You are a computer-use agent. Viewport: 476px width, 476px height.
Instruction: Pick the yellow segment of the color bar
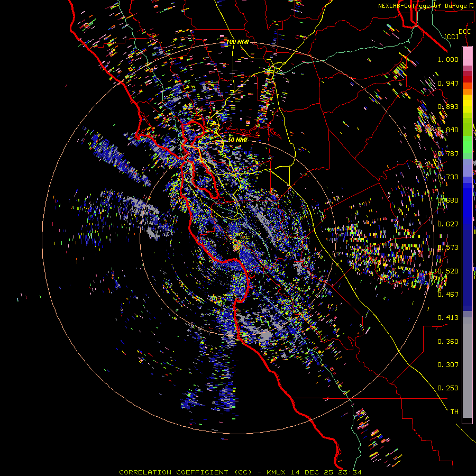(x=467, y=104)
